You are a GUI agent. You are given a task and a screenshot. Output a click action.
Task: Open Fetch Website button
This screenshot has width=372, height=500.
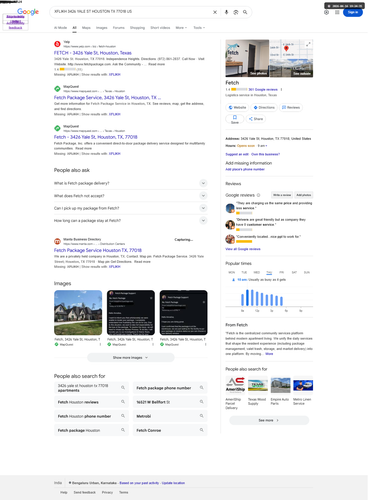(237, 107)
